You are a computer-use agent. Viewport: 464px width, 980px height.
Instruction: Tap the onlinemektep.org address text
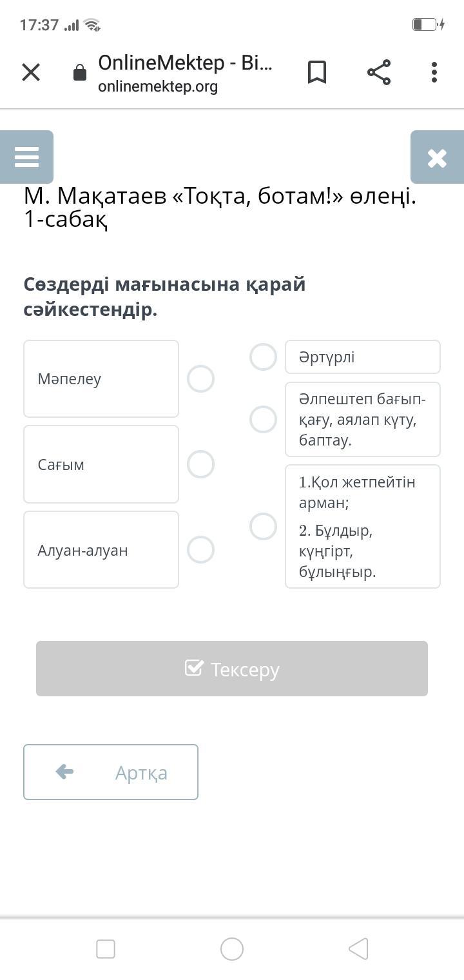point(158,86)
